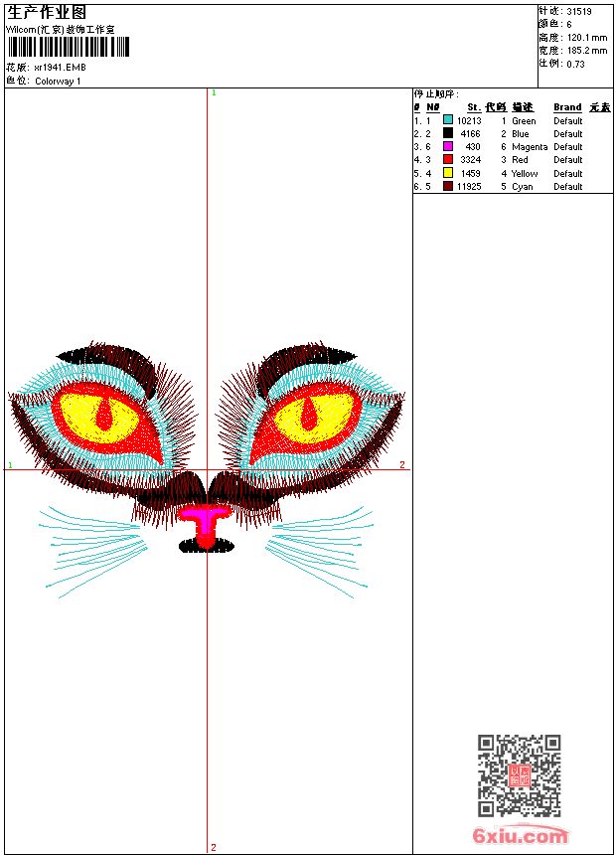Image resolution: width=616 pixels, height=855 pixels.
Task: Click the stitch count 4166
Action: [x=471, y=134]
